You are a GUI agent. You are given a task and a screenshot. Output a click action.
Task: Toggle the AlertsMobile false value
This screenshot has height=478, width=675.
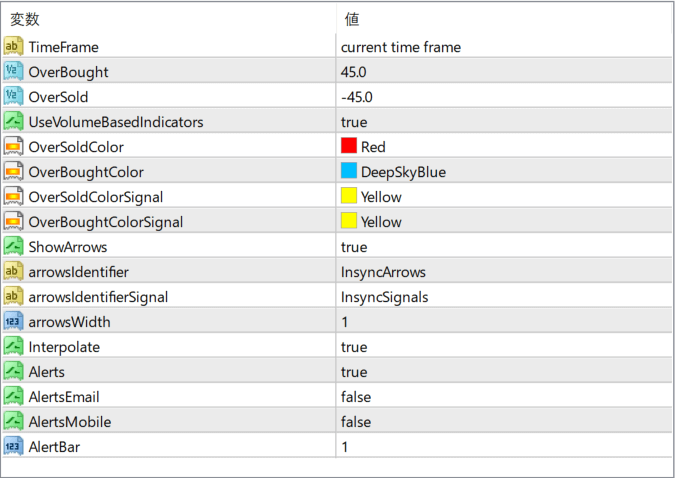(504, 422)
